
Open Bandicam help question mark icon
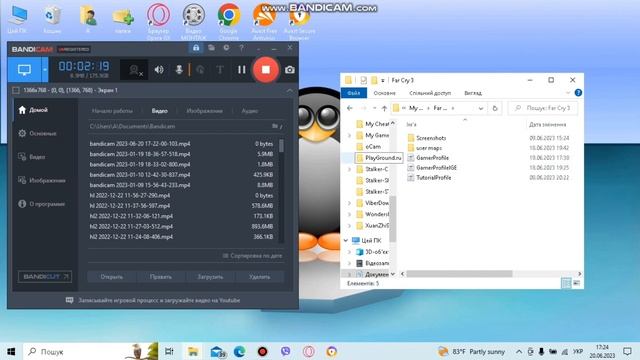pyautogui.click(x=241, y=48)
